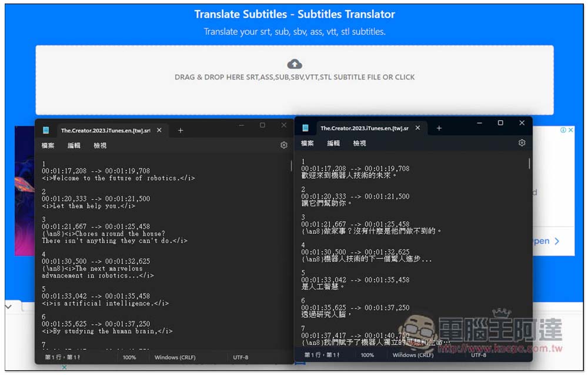Open 編輯 menu in right Notepad
Image resolution: width=588 pixels, height=375 pixels.
[333, 143]
